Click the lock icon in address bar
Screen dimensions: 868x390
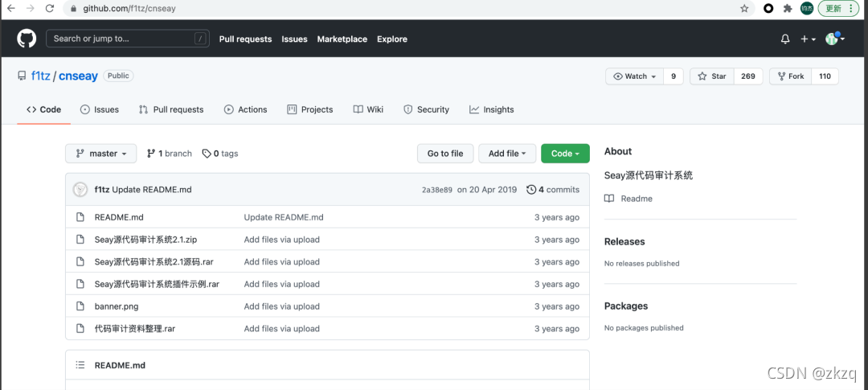tap(73, 9)
